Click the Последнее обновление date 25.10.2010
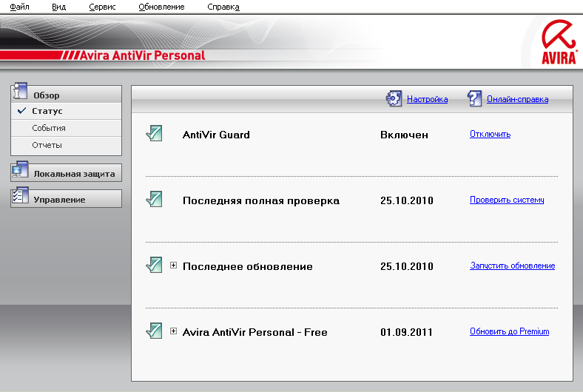Viewport: 583px width, 392px height. pos(407,266)
